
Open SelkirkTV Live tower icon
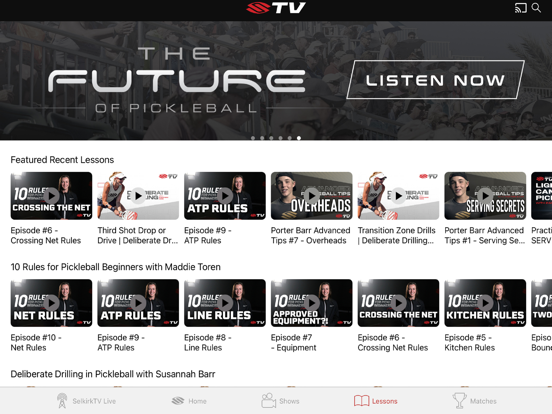pos(62,401)
